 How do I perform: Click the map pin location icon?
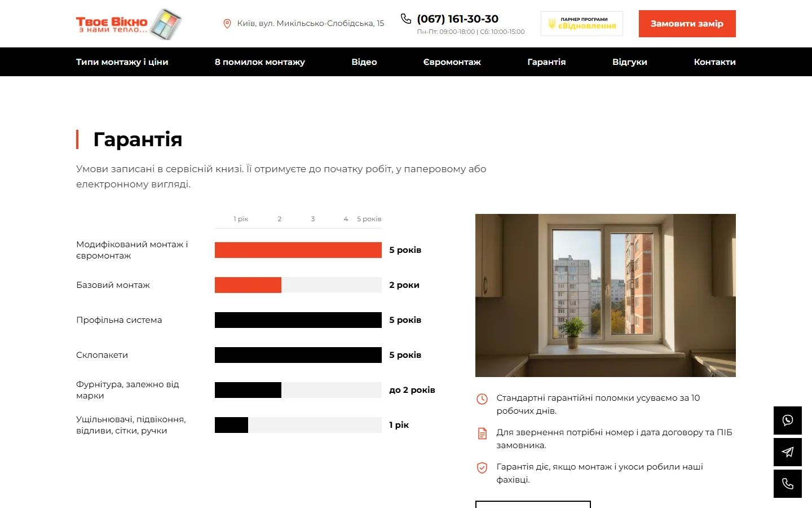tap(227, 24)
